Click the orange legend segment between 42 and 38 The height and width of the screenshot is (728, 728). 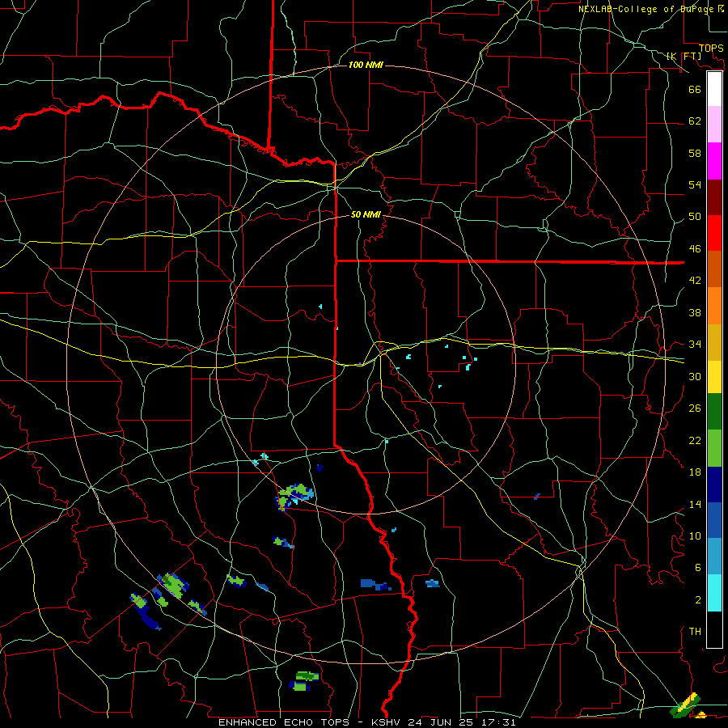point(714,306)
